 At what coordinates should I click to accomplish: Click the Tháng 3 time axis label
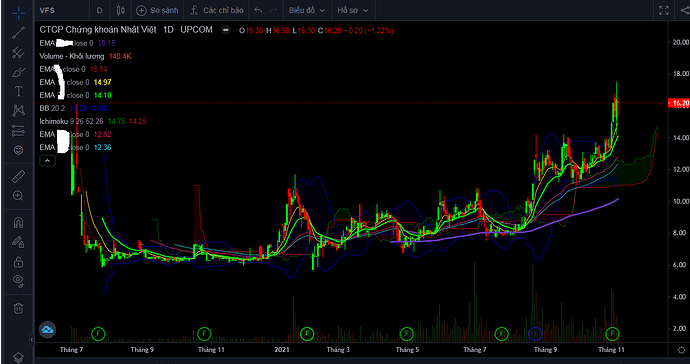pyautogui.click(x=338, y=350)
